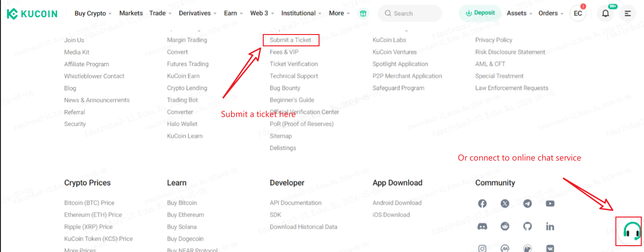Open the hamburger menu icon
This screenshot has width=644, height=252.
tap(628, 13)
